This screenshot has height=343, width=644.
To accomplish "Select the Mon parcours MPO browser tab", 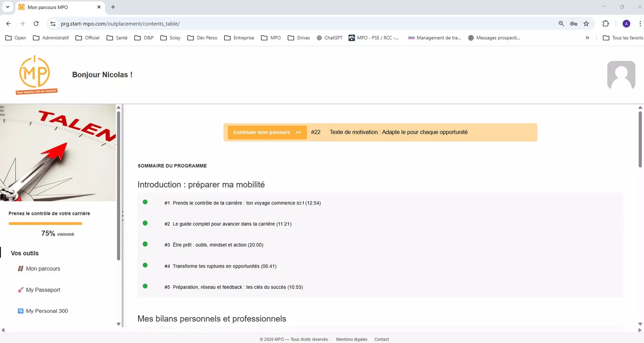I will [54, 7].
